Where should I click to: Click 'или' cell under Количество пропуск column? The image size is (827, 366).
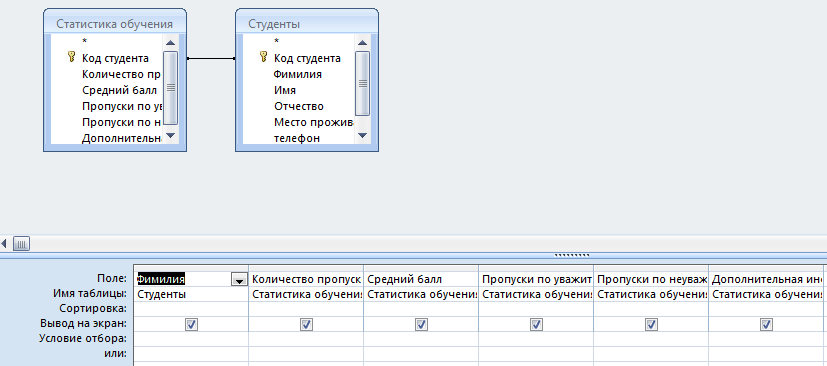306,354
